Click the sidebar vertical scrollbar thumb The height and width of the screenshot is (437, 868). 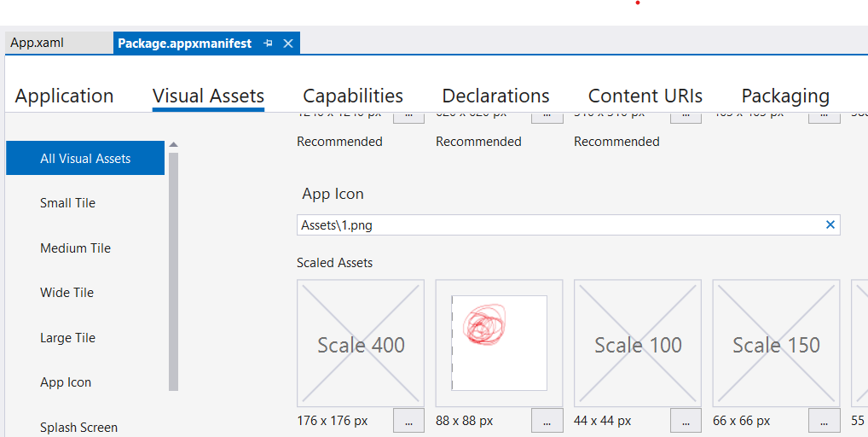173,271
